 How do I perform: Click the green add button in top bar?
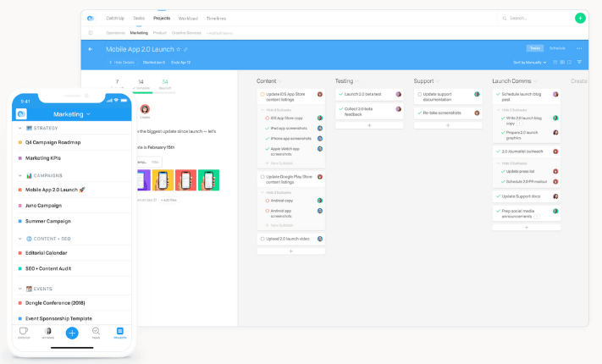click(x=579, y=18)
